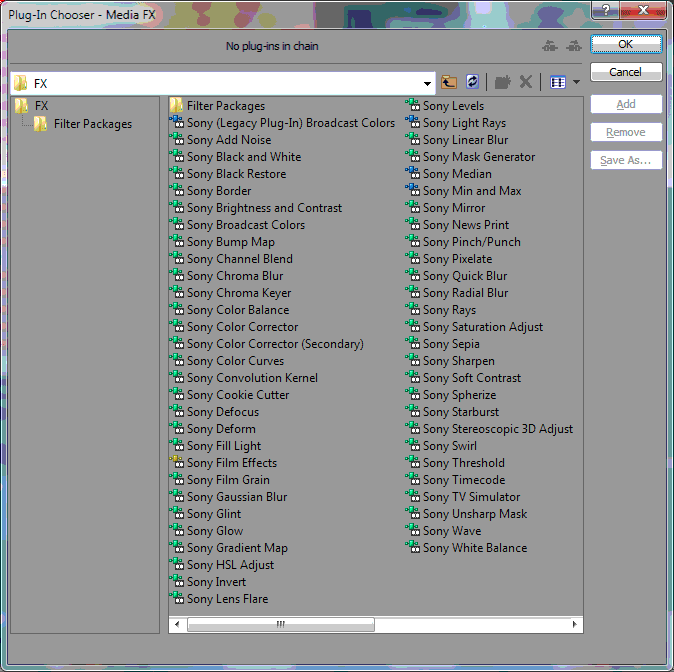Select Sony Lens Flare plug-in icon
The width and height of the screenshot is (674, 672).
click(x=176, y=598)
